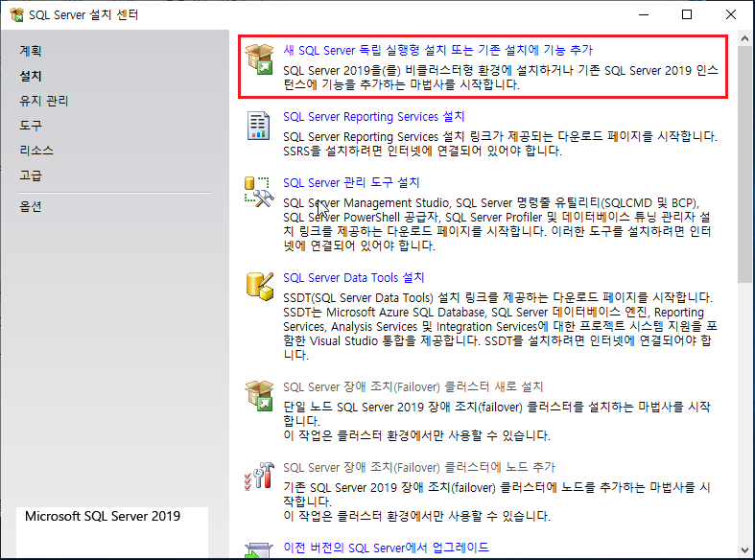Screen dimensions: 755x560
Task: Click the upgrade from previous version icon
Action: click(259, 550)
